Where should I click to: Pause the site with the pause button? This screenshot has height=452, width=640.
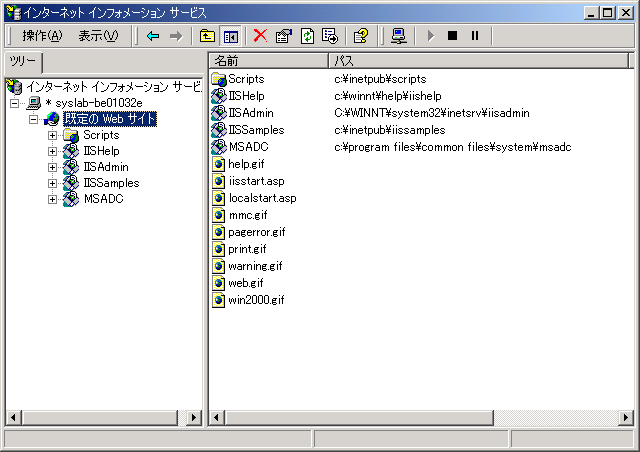475,36
